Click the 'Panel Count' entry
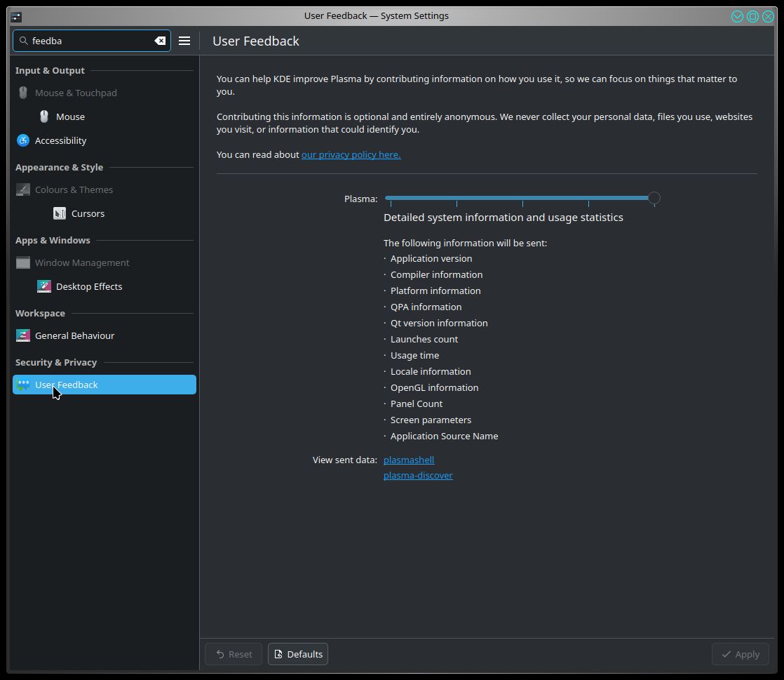This screenshot has width=784, height=680. (x=417, y=404)
